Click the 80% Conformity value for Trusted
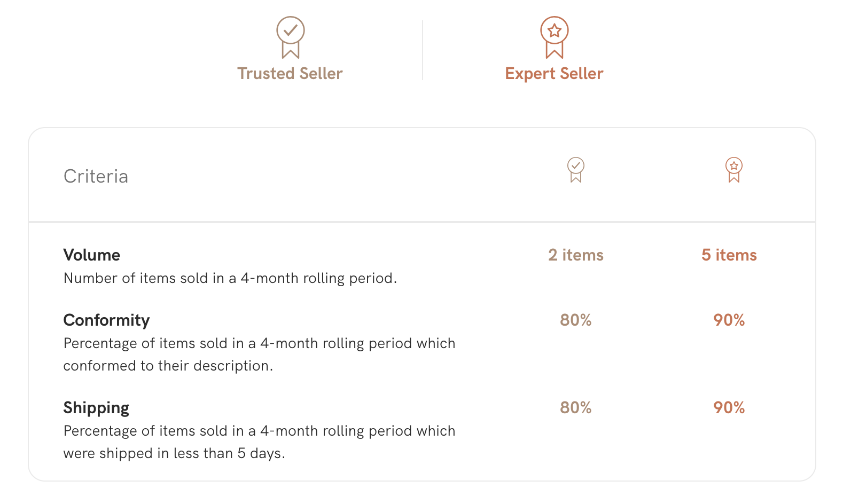The width and height of the screenshot is (843, 504). click(x=576, y=320)
